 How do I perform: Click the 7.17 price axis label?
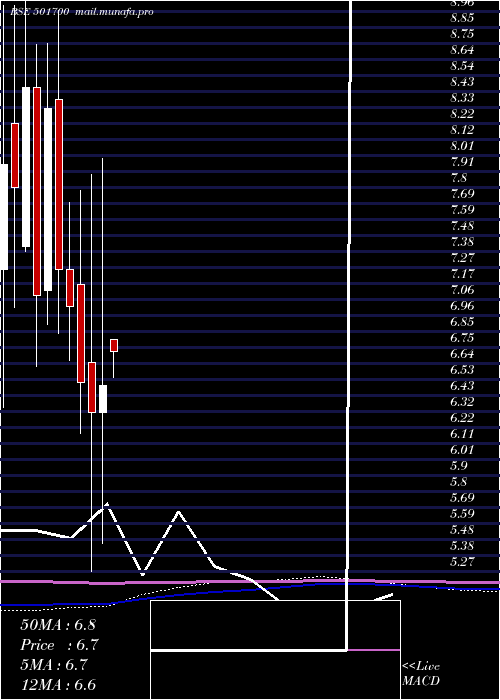[x=462, y=274]
